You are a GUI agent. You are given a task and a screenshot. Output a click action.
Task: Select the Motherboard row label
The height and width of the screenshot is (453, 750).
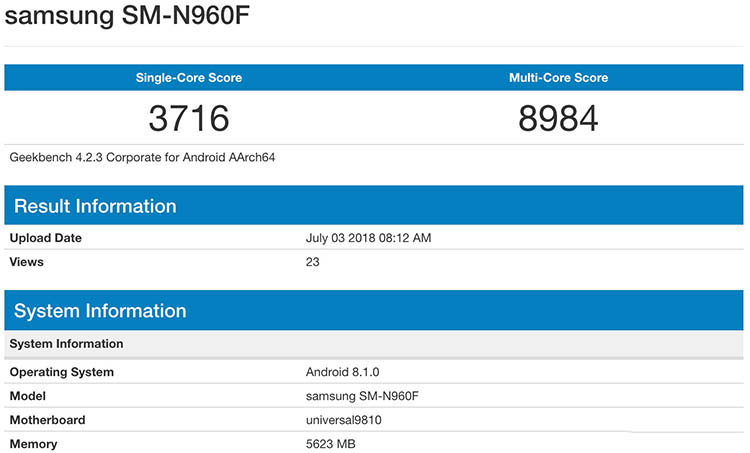tap(47, 420)
